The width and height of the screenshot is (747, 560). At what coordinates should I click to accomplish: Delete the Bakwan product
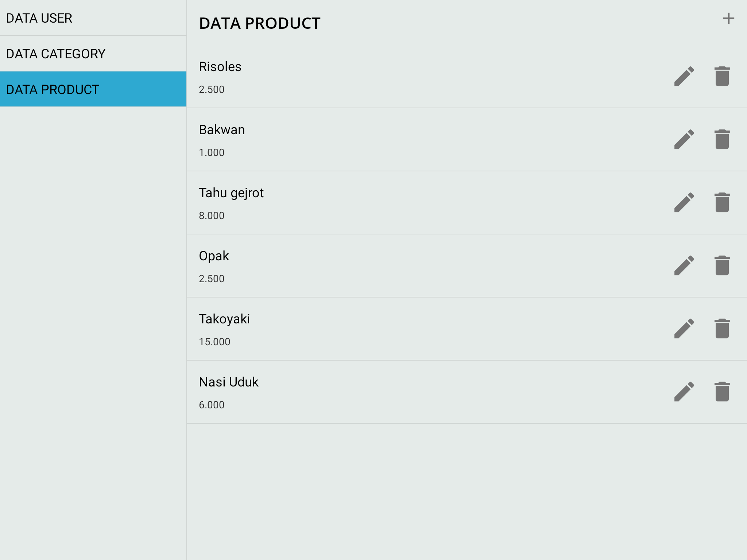click(722, 139)
